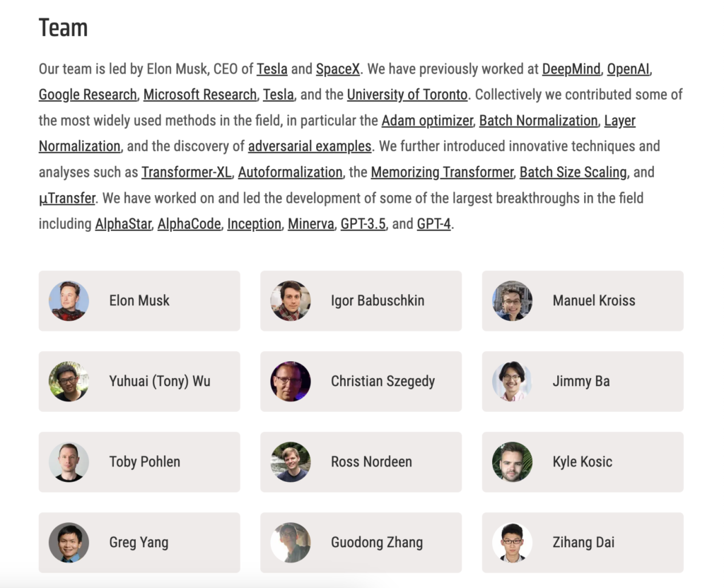The height and width of the screenshot is (588, 724).
Task: Follow the OpenAI hyperlink
Action: coord(629,69)
